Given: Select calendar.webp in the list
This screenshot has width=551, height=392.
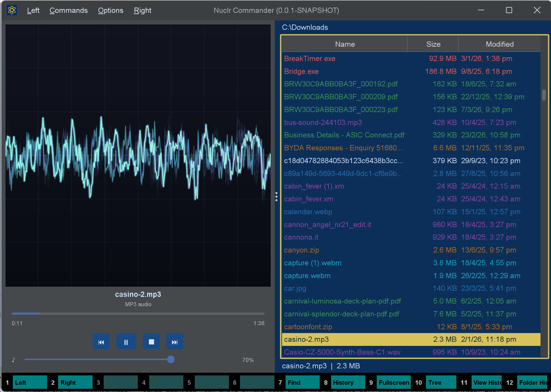Looking at the screenshot, I should point(411,212).
